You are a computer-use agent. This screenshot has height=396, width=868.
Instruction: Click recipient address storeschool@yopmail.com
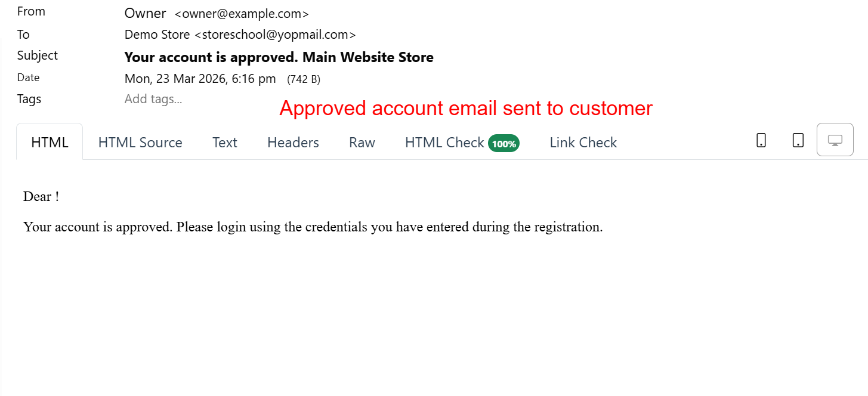[275, 35]
